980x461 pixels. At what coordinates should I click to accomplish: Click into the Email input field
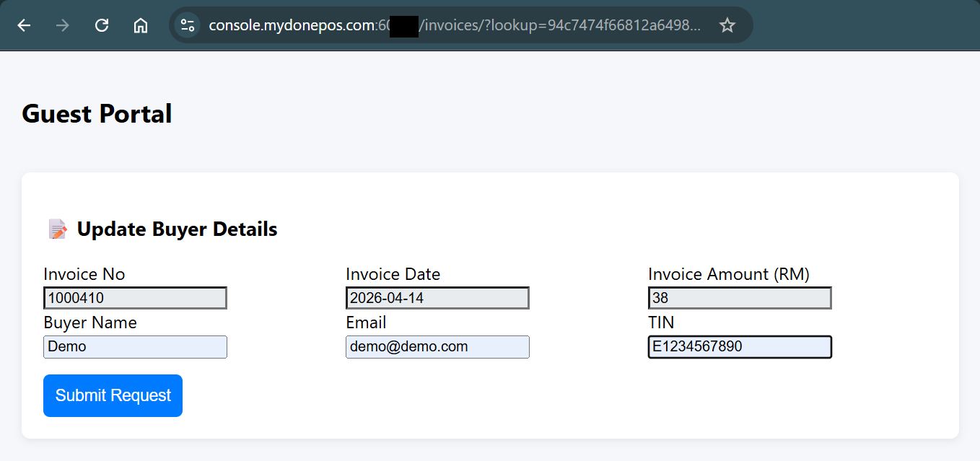(437, 347)
